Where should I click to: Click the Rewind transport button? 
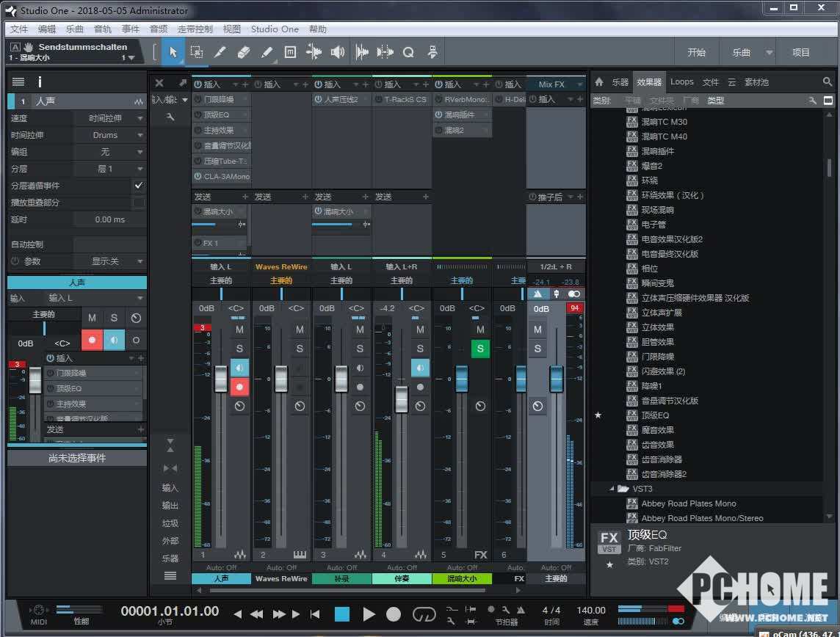[x=256, y=614]
